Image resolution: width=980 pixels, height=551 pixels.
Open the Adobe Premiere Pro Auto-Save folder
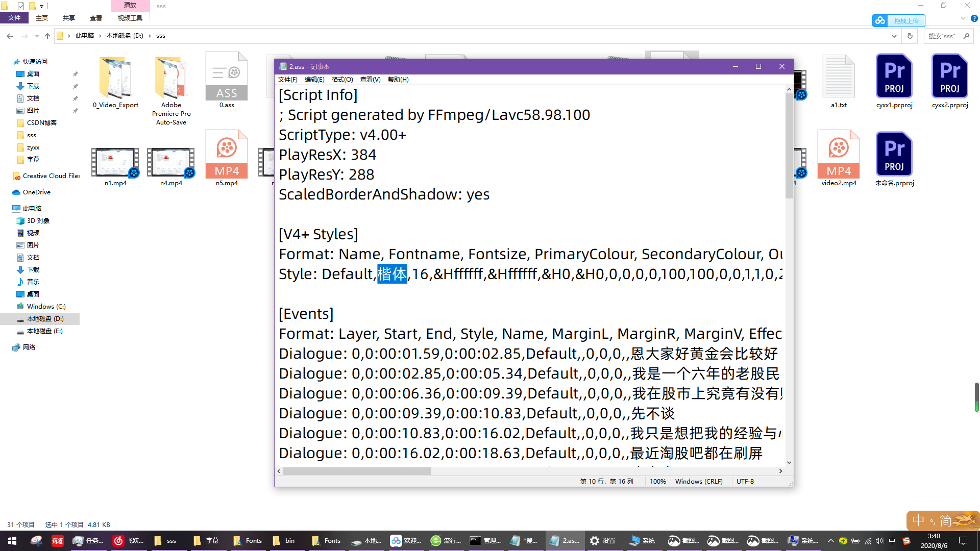[171, 90]
